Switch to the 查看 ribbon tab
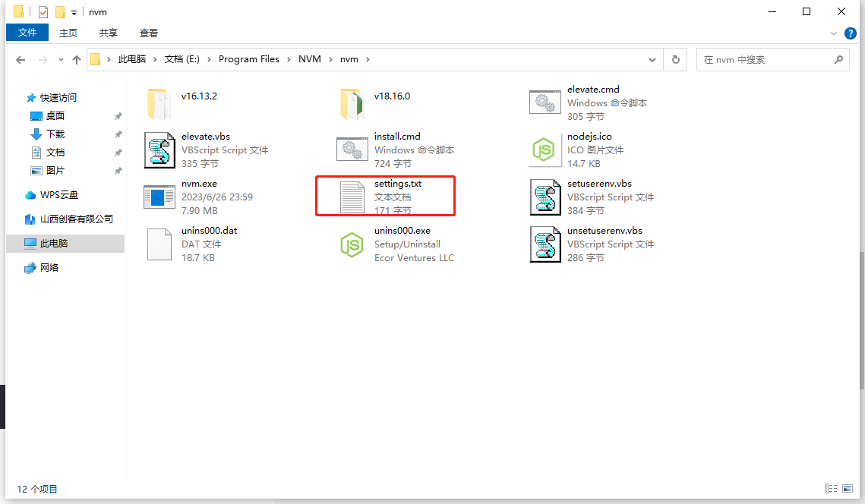Image resolution: width=865 pixels, height=504 pixels. pyautogui.click(x=149, y=33)
